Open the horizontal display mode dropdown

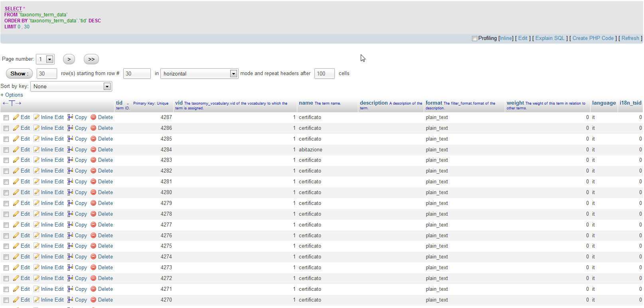[x=199, y=74]
